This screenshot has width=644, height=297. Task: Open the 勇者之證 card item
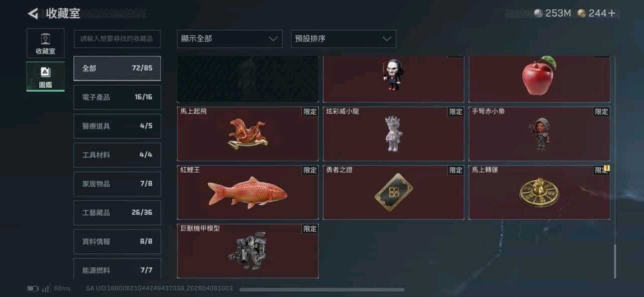394,192
